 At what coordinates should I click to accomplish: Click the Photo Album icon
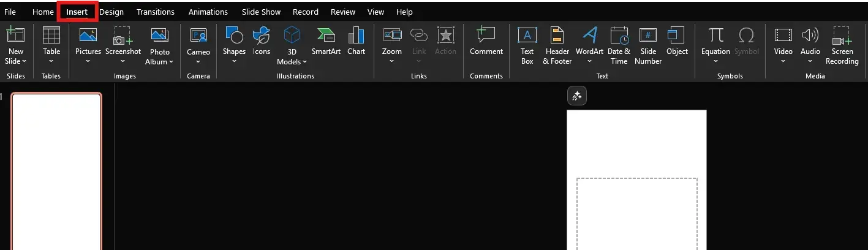pos(160,35)
